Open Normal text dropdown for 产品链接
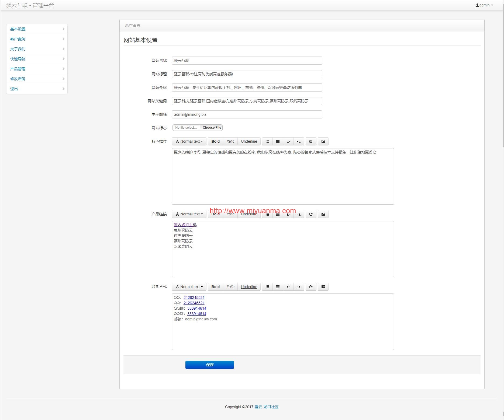This screenshot has height=420, width=504. click(189, 214)
